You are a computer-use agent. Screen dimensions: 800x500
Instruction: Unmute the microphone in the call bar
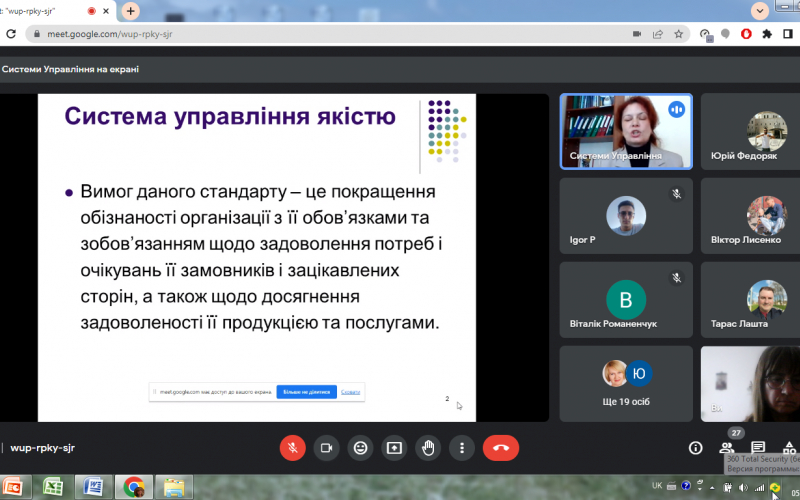293,448
